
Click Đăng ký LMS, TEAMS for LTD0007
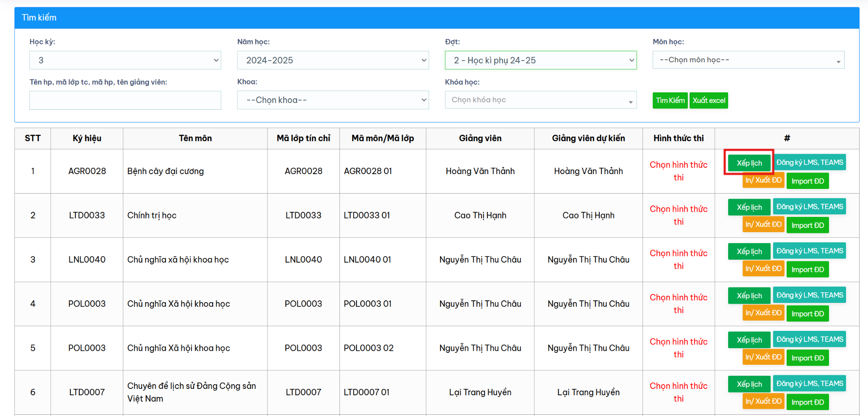[x=810, y=383]
